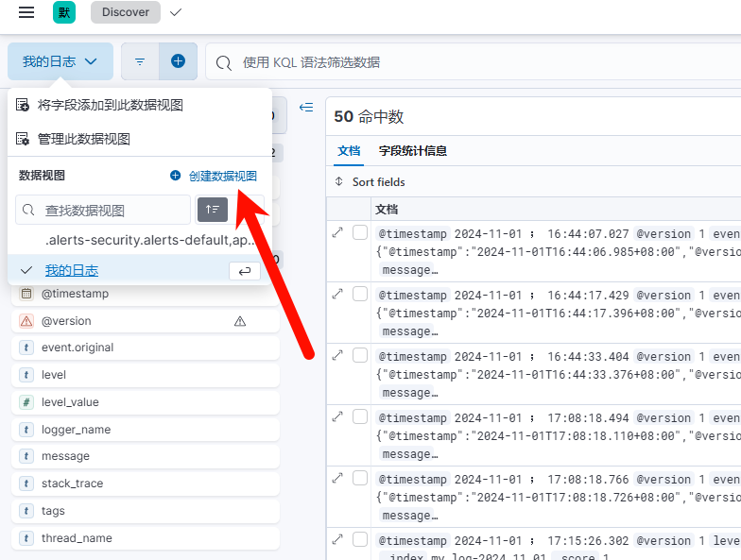Viewport: 741px width, 560px height.
Task: Focus the 查找数据视图 search field
Action: click(x=103, y=210)
